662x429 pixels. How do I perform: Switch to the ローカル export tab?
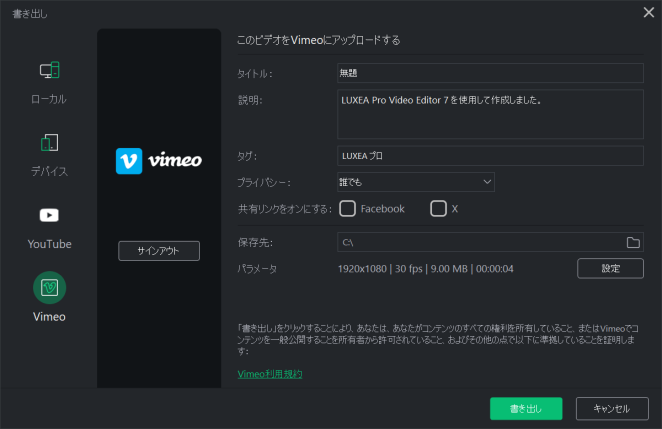[49, 99]
